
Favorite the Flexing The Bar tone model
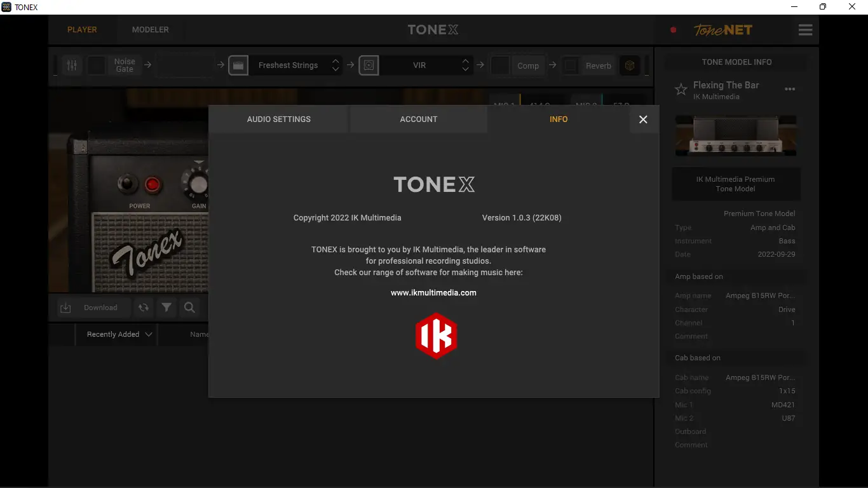coord(681,90)
